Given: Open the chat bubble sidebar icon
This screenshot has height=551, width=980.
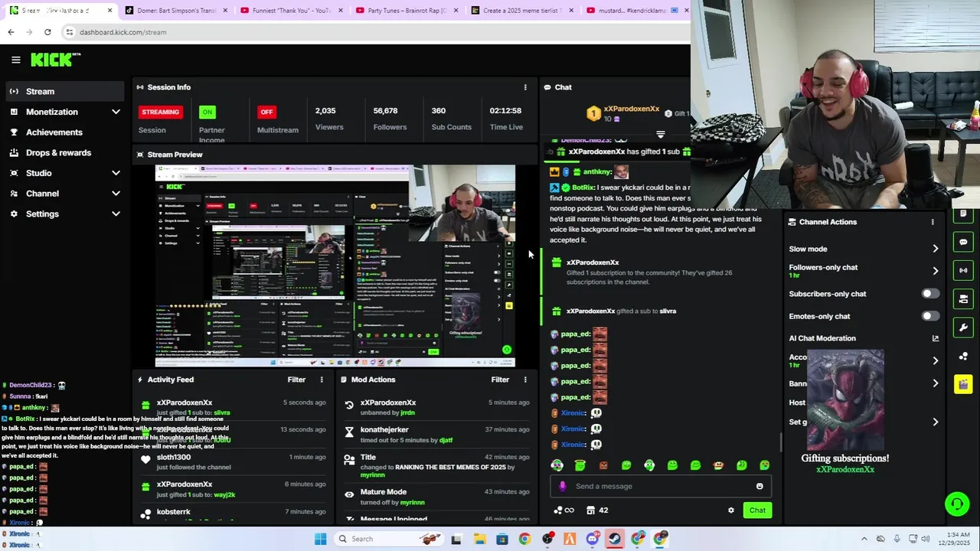Looking at the screenshot, I should click(963, 242).
